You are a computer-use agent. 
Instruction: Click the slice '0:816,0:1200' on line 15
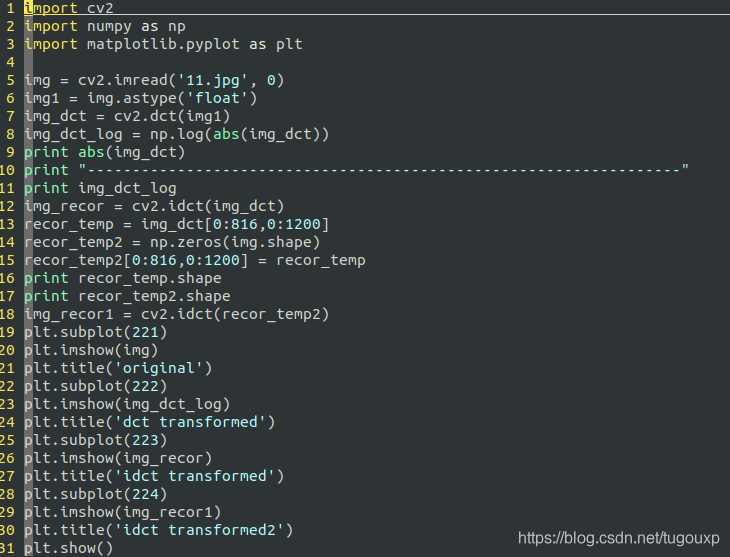tap(186, 260)
